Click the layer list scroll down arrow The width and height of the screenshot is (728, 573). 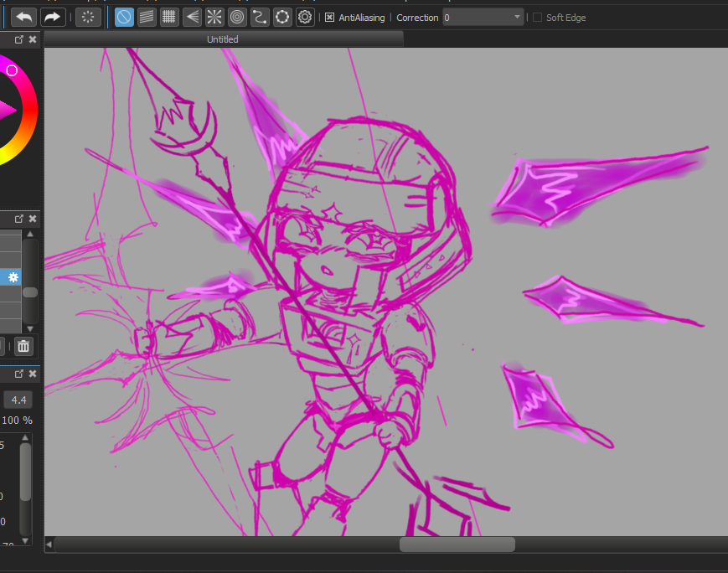(x=30, y=328)
